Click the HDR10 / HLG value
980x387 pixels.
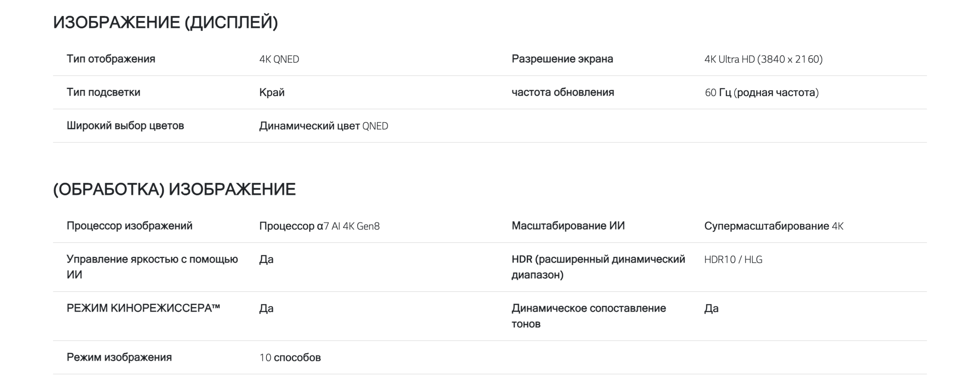(733, 260)
